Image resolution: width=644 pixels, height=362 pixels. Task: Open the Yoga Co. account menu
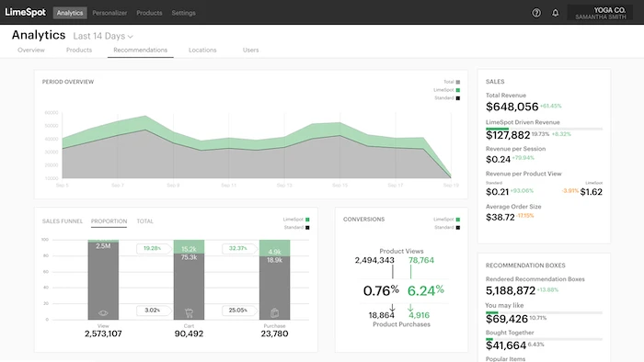600,13
